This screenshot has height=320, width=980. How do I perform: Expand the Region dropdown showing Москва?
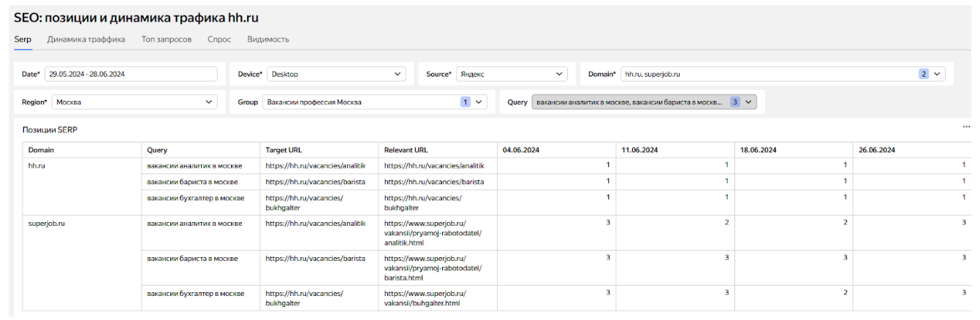click(x=209, y=102)
